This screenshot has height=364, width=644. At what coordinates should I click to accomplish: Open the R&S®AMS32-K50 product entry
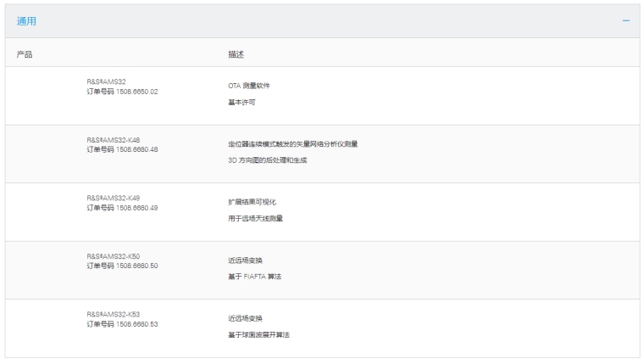tap(114, 256)
